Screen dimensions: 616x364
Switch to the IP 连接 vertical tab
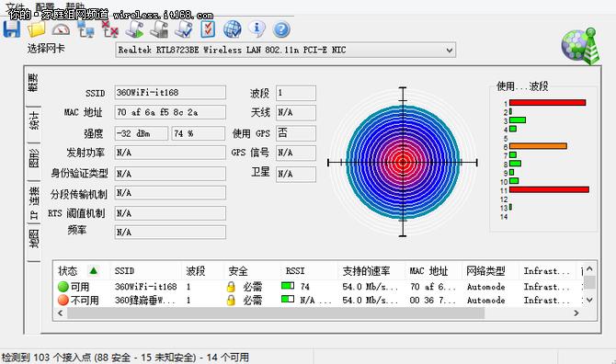pos(33,203)
